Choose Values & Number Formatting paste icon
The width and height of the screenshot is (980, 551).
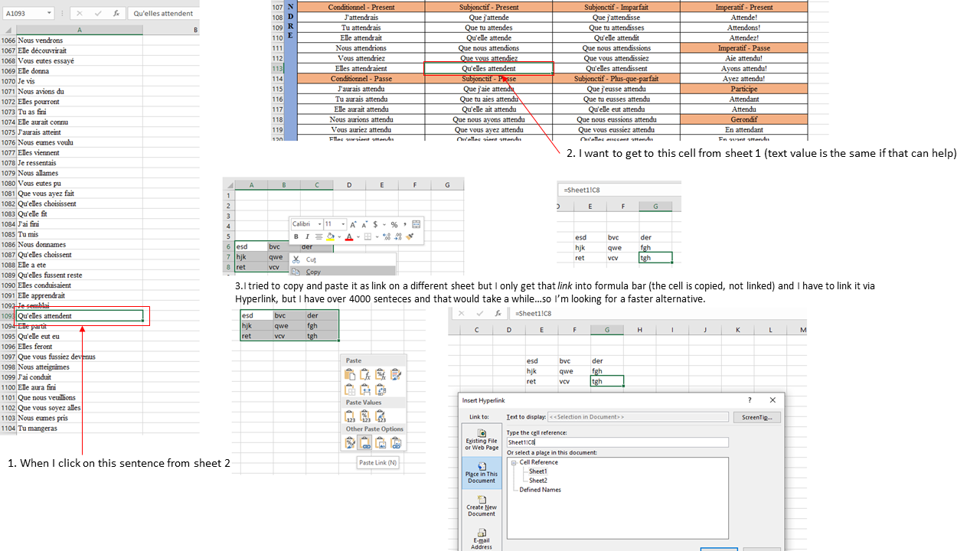[365, 416]
